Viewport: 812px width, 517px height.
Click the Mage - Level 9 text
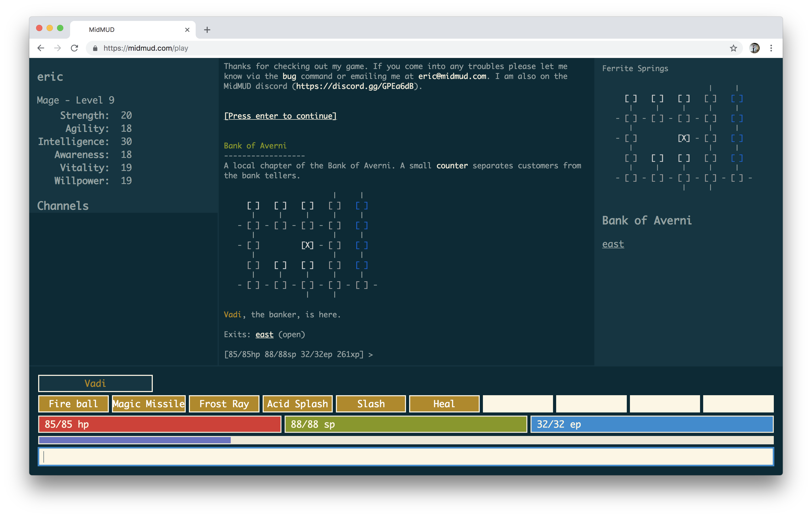click(x=76, y=100)
